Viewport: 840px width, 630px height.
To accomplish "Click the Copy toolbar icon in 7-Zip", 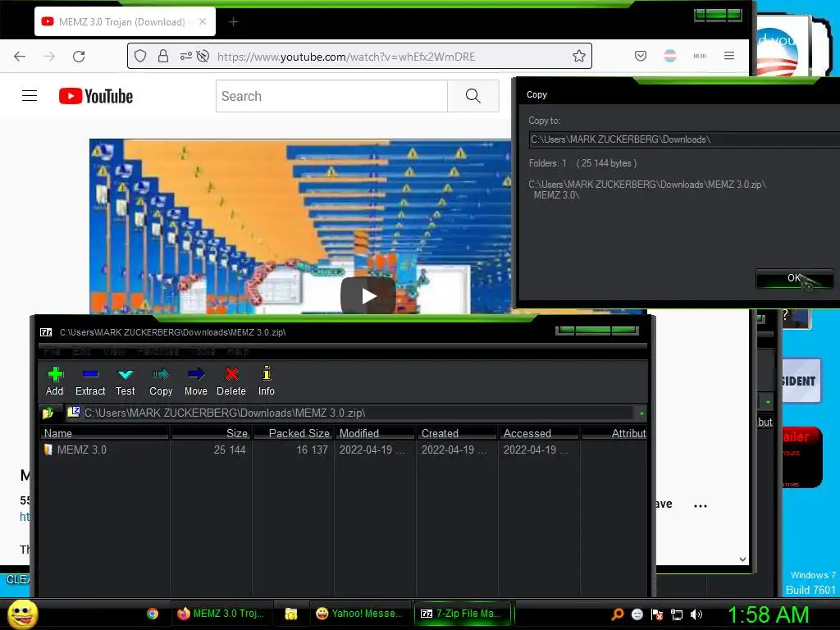I will tap(161, 381).
